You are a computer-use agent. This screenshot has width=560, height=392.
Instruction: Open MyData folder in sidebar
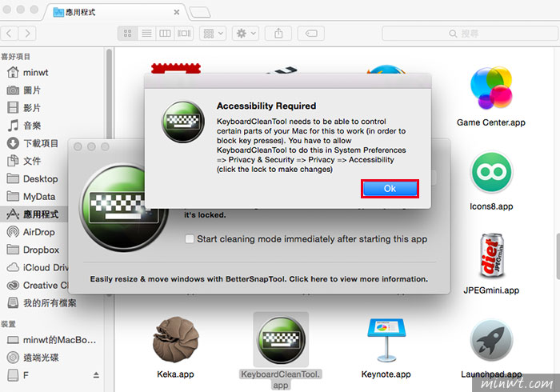[30, 196]
